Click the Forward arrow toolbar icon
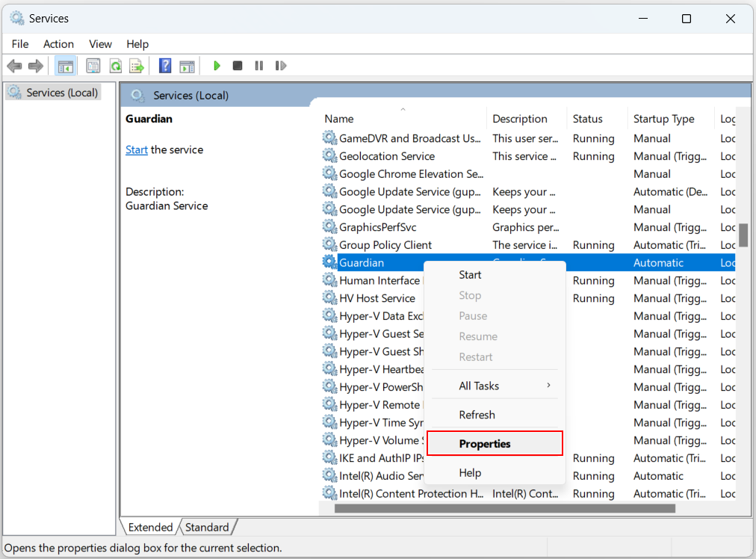 coord(36,66)
